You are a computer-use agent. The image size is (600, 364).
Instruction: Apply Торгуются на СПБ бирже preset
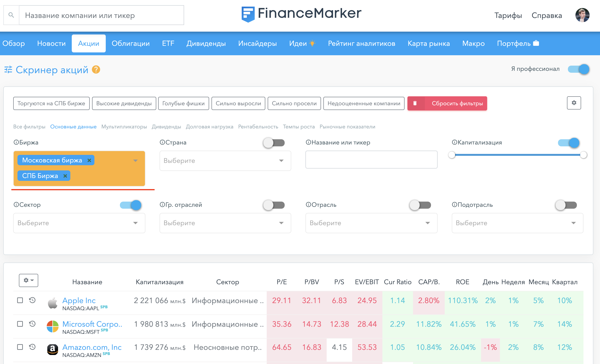click(51, 103)
